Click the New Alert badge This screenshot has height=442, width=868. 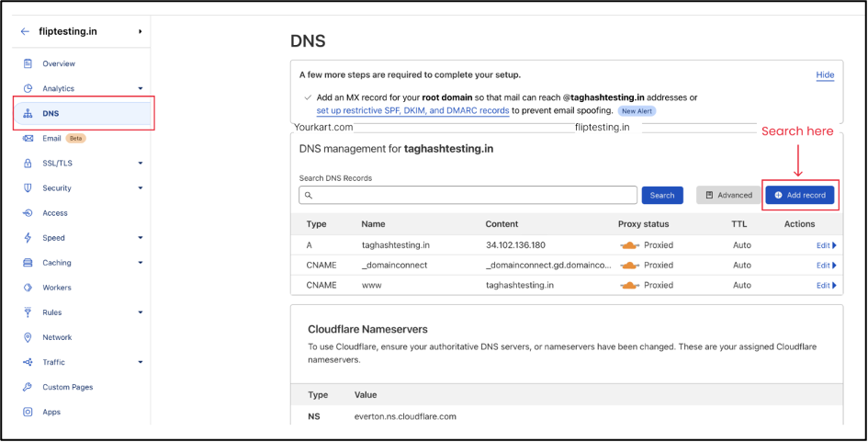[x=637, y=111]
